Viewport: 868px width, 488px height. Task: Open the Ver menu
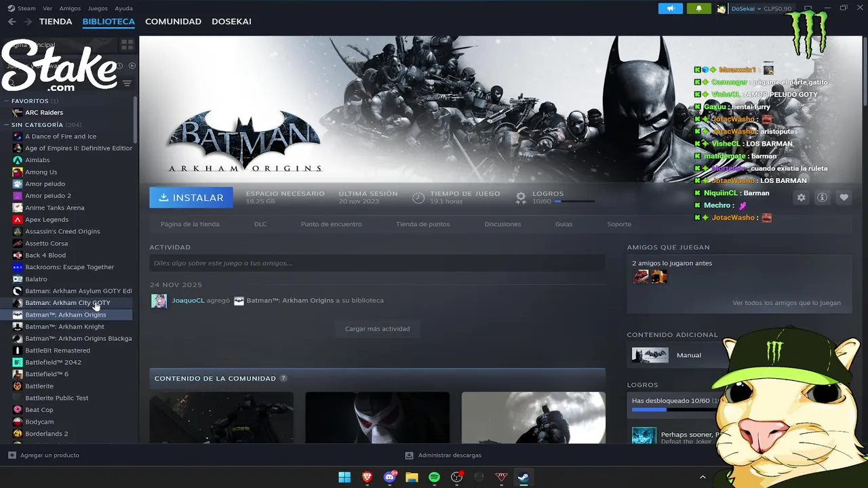tap(47, 9)
